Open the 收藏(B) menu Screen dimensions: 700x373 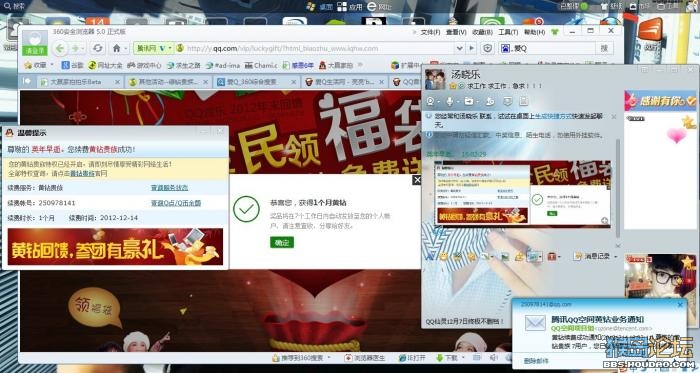[x=483, y=32]
